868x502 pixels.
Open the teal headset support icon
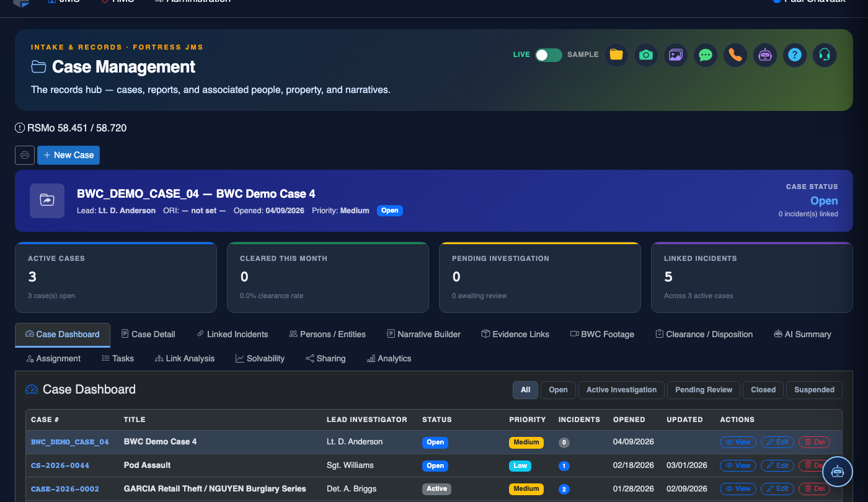point(824,55)
